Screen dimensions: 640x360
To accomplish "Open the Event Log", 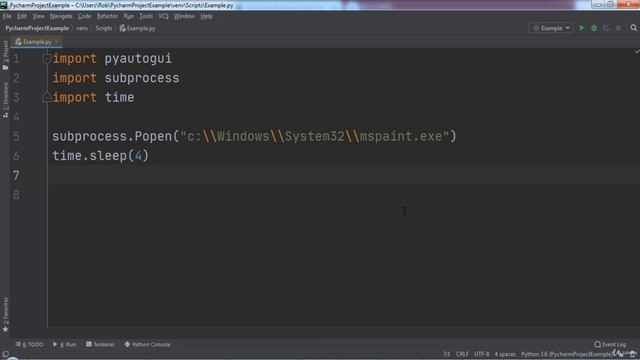I will [x=610, y=344].
